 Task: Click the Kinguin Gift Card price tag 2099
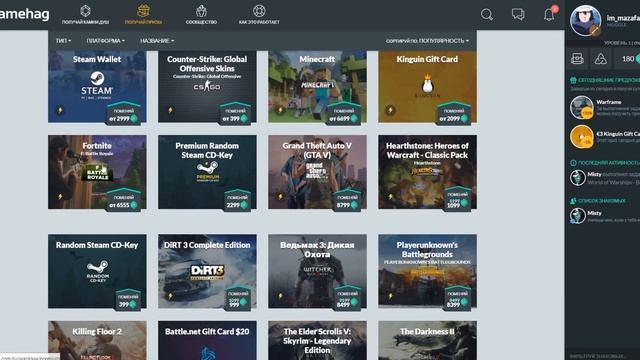(454, 113)
